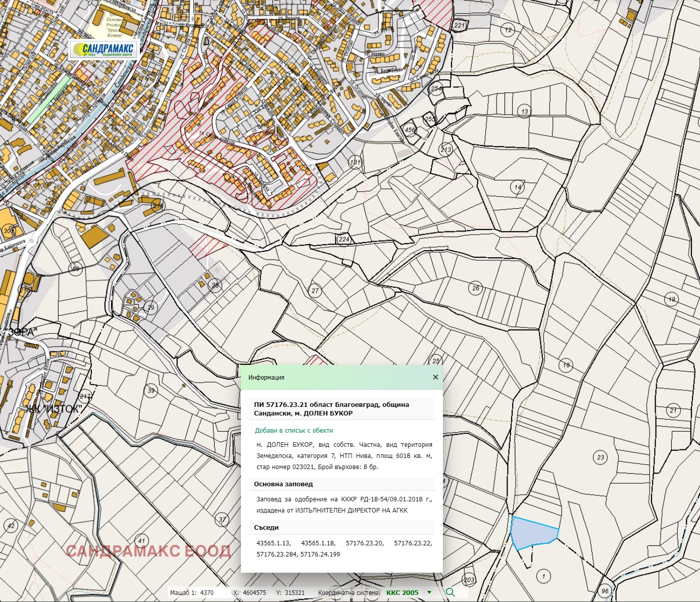The height and width of the screenshot is (602, 700).
Task: Close the Информация popup
Action: (x=435, y=377)
